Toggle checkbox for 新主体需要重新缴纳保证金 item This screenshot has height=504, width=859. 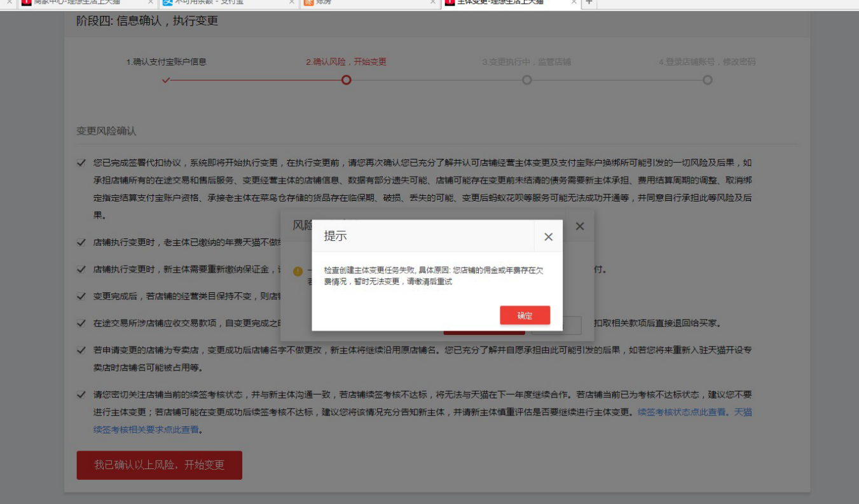click(x=81, y=269)
